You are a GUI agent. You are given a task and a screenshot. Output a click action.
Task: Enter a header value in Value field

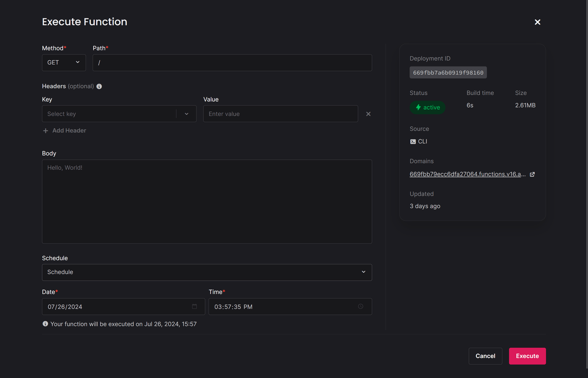coord(280,114)
